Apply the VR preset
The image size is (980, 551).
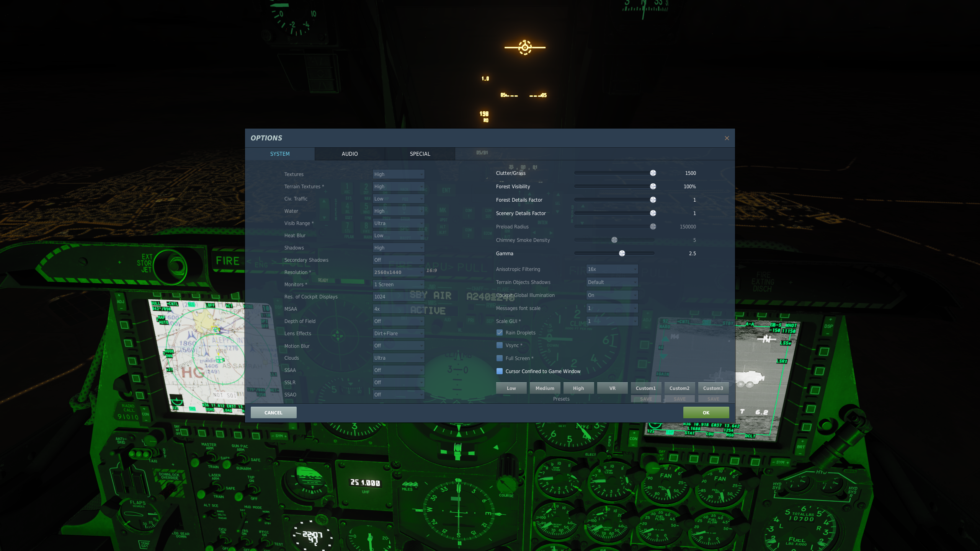[x=612, y=388]
